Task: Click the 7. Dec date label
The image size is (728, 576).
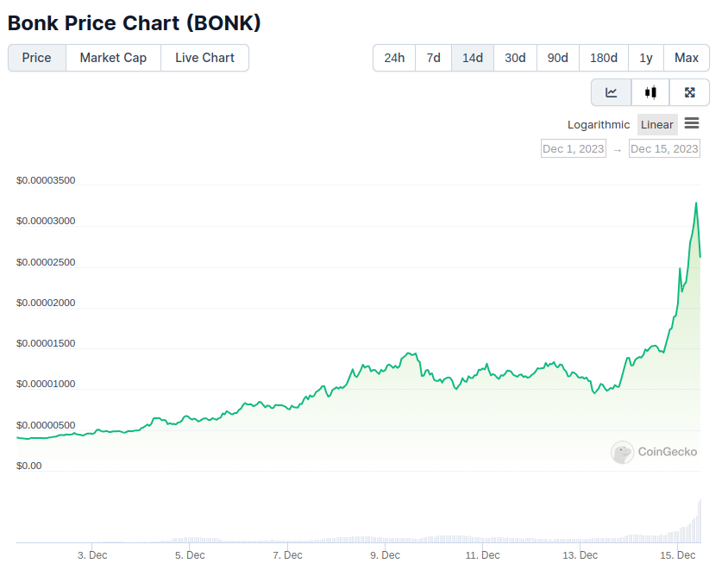Action: click(x=287, y=555)
